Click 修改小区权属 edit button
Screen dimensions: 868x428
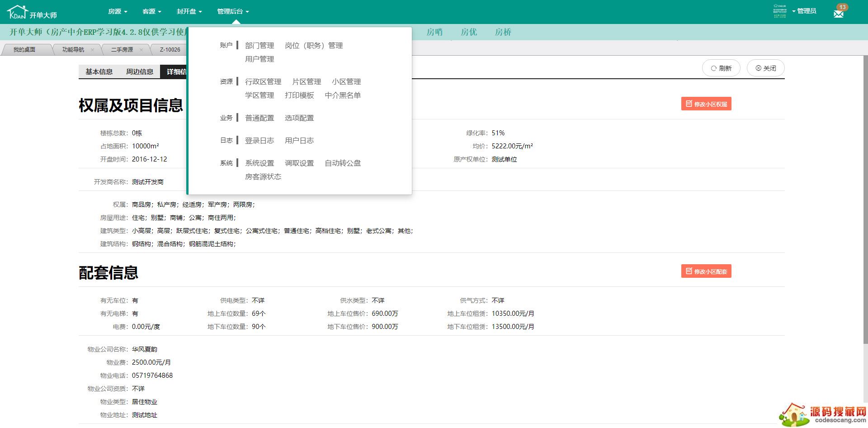pyautogui.click(x=706, y=104)
